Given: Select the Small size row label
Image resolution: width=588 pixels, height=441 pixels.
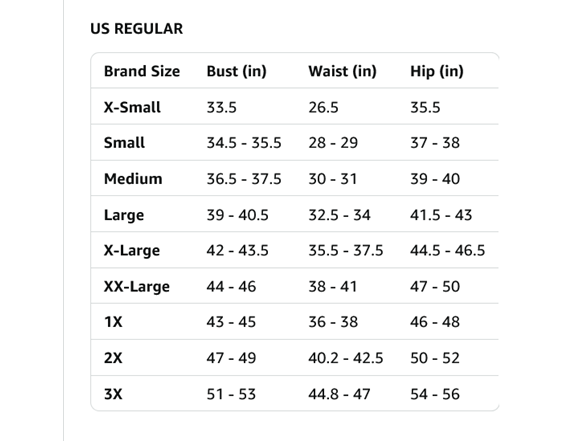Looking at the screenshot, I should [124, 142].
